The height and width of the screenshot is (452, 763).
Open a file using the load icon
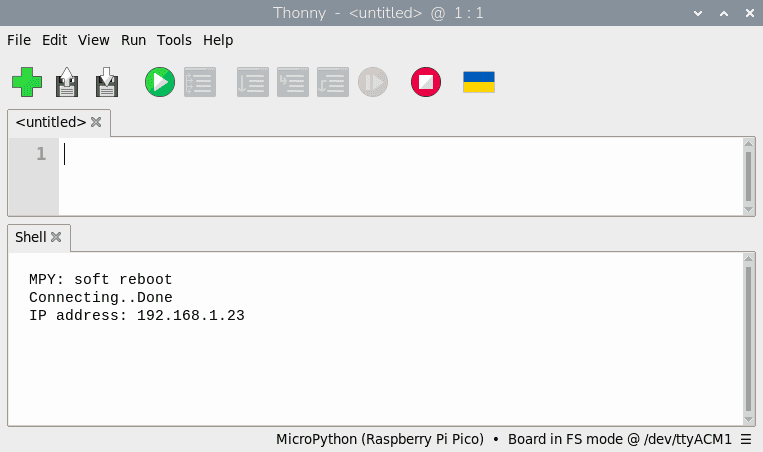[67, 82]
